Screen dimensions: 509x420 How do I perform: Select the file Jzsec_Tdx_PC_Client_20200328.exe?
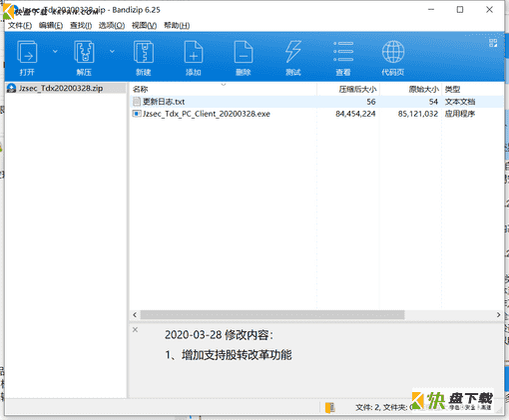click(x=207, y=114)
